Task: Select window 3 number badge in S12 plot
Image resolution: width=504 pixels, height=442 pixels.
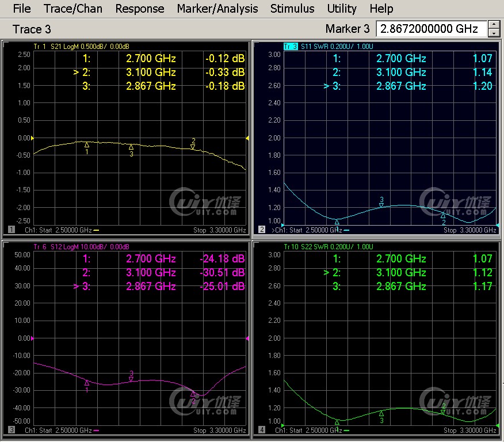Action: pyautogui.click(x=12, y=430)
